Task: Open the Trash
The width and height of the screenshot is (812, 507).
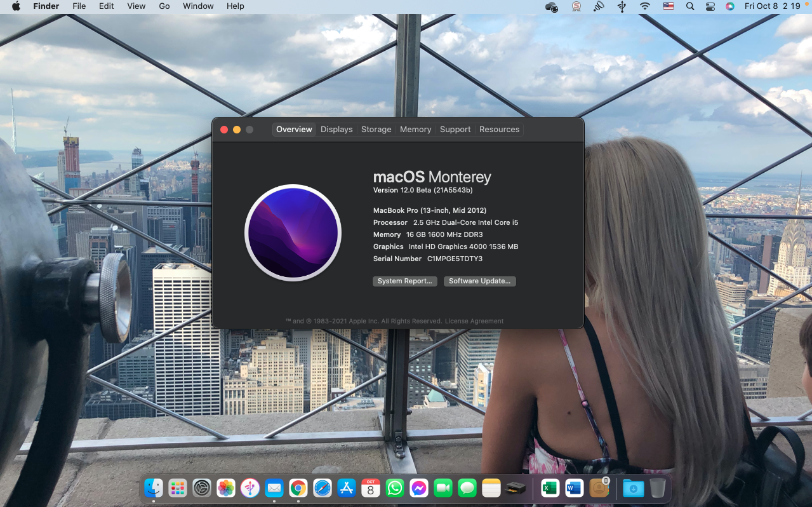Action: (657, 488)
